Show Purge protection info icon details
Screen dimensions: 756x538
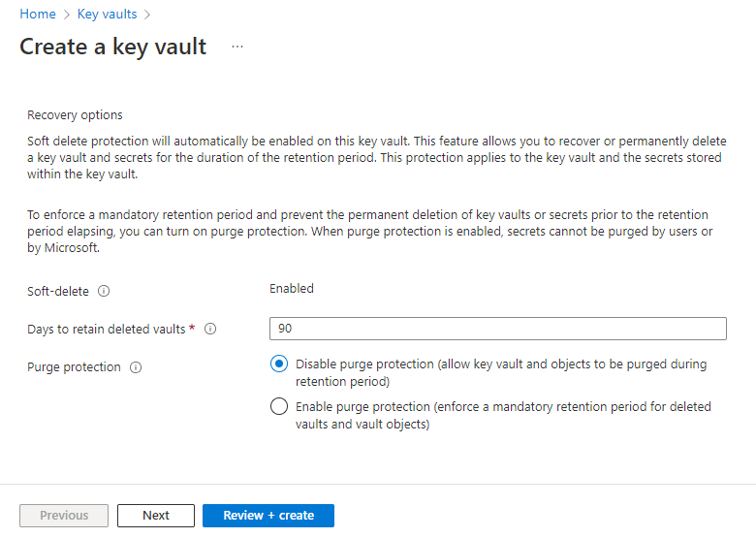tap(136, 367)
